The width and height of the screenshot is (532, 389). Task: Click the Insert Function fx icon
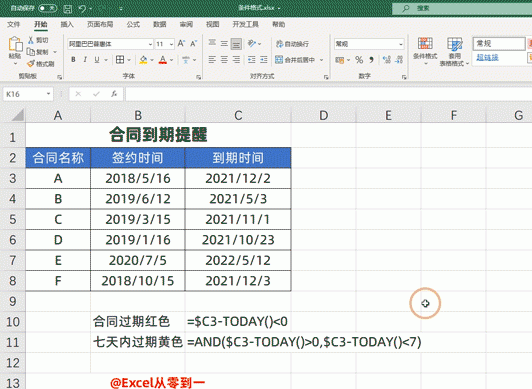[x=114, y=94]
